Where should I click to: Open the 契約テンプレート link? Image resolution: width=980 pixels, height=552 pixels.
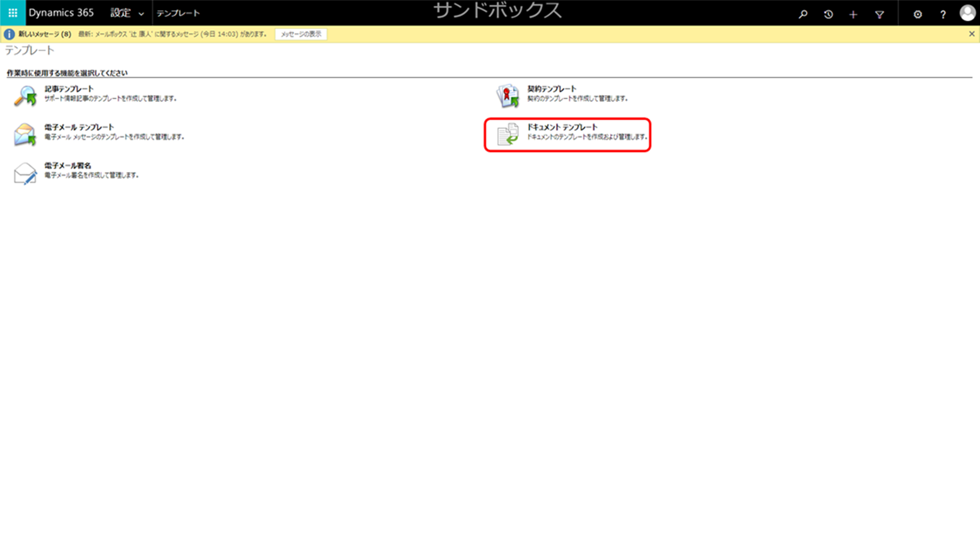[x=552, y=89]
